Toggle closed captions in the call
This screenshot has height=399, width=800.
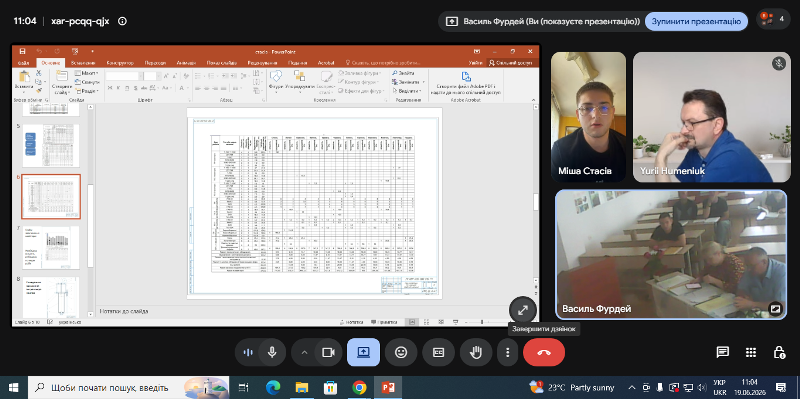(438, 352)
